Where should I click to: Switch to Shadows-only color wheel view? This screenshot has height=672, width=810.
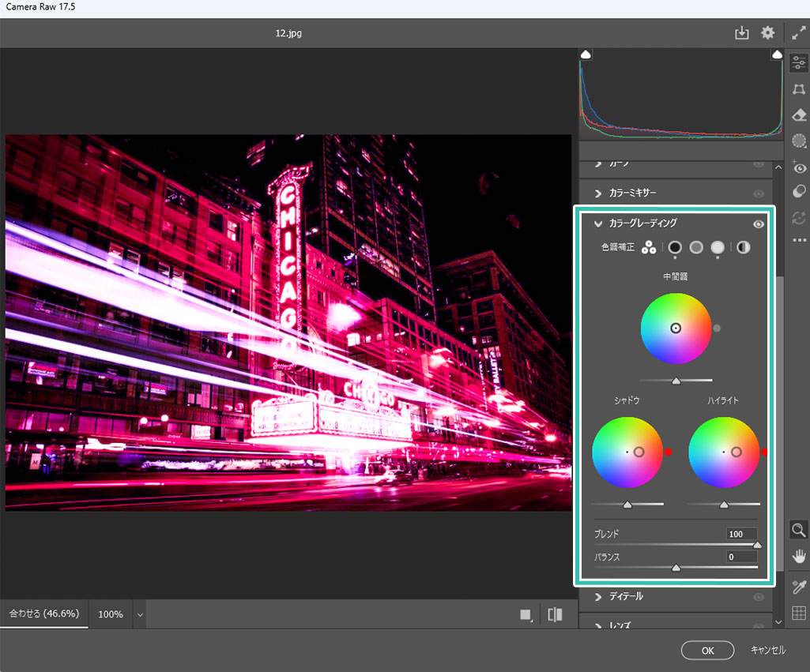tap(675, 248)
